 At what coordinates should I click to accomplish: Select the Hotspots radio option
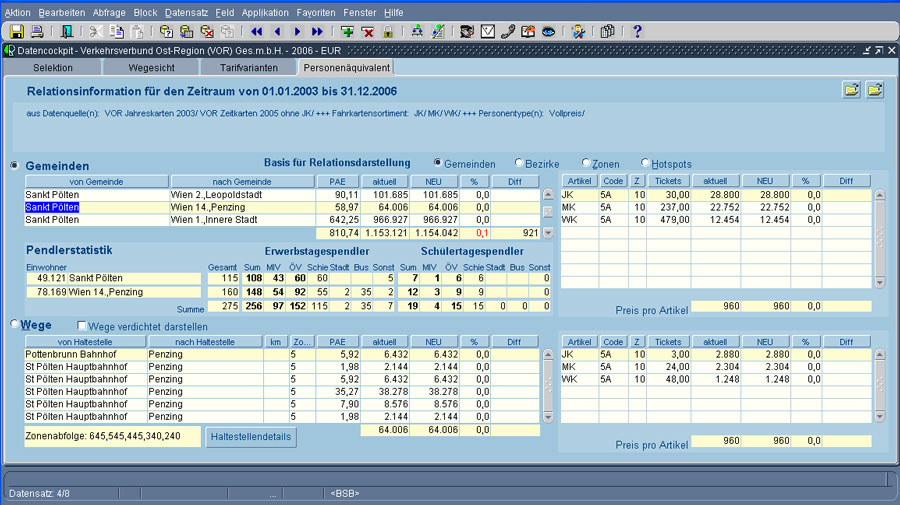tap(645, 162)
